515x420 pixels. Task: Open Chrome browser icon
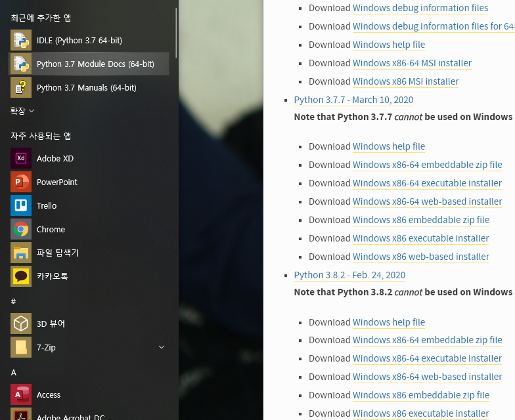[x=21, y=229]
